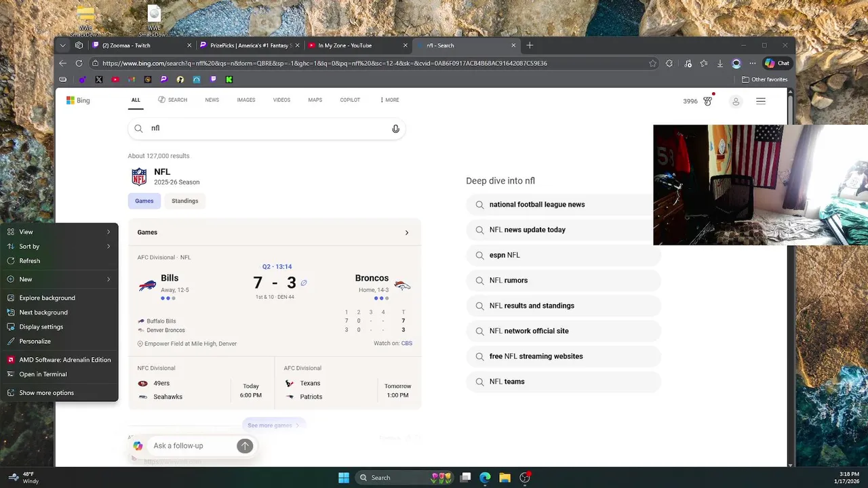Open the Gmail bookmark in favorites bar

132,79
